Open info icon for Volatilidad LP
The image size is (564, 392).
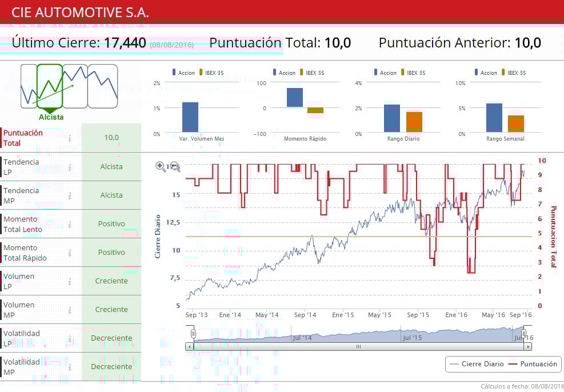click(x=70, y=339)
